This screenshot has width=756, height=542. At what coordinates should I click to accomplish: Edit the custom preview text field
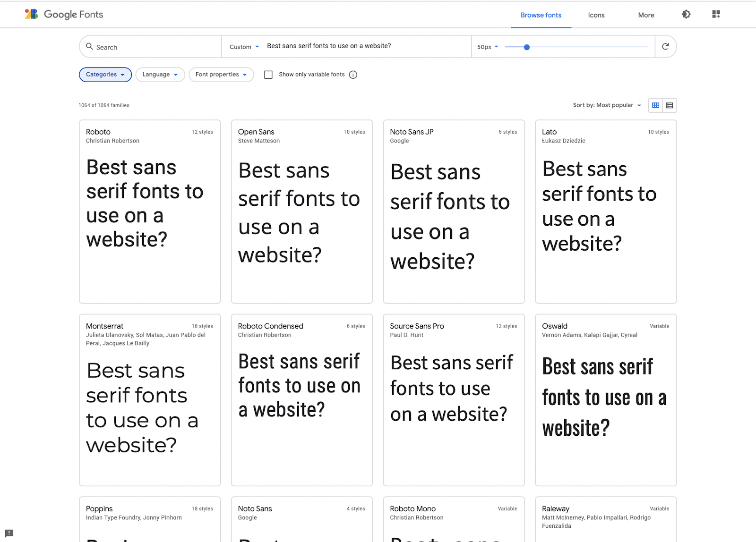pyautogui.click(x=366, y=46)
